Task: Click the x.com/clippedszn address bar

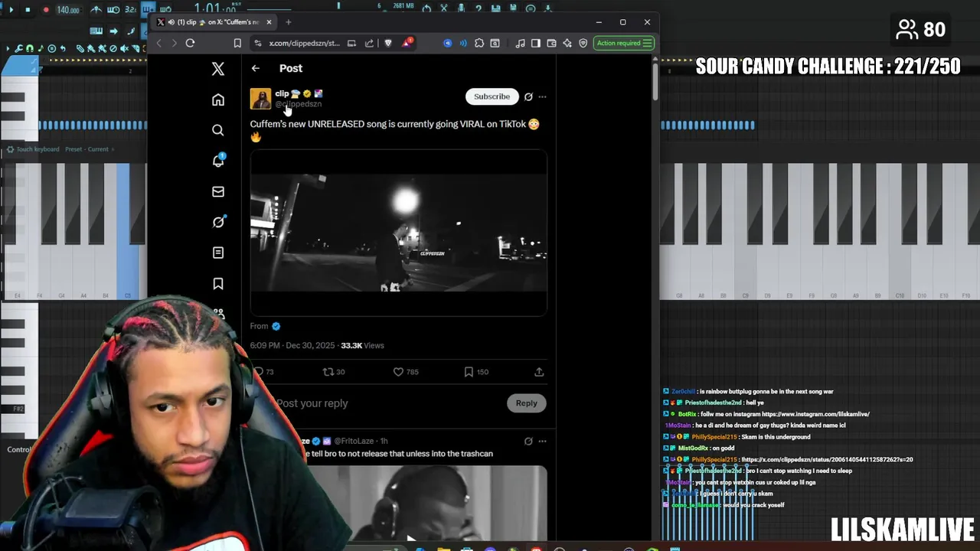Action: pos(304,43)
